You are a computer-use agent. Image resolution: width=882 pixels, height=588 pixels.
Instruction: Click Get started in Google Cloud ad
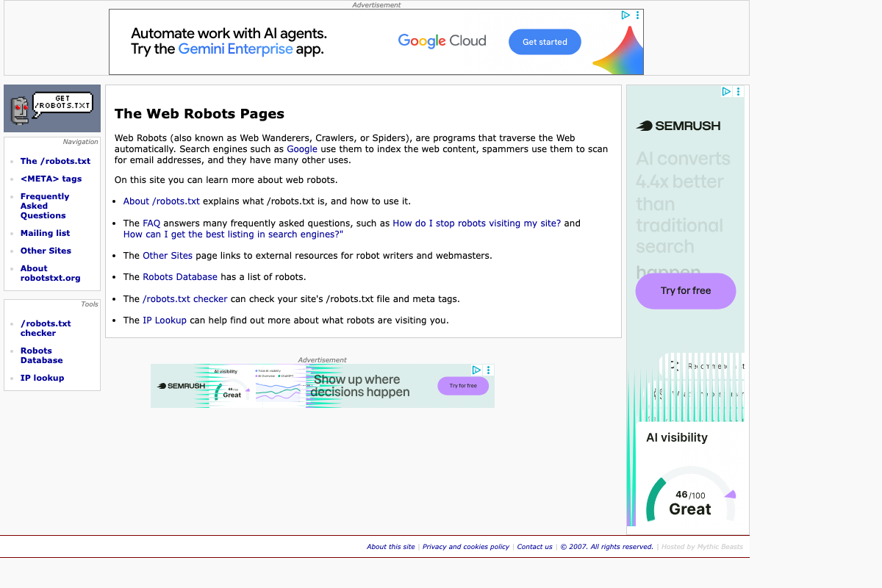pos(545,42)
